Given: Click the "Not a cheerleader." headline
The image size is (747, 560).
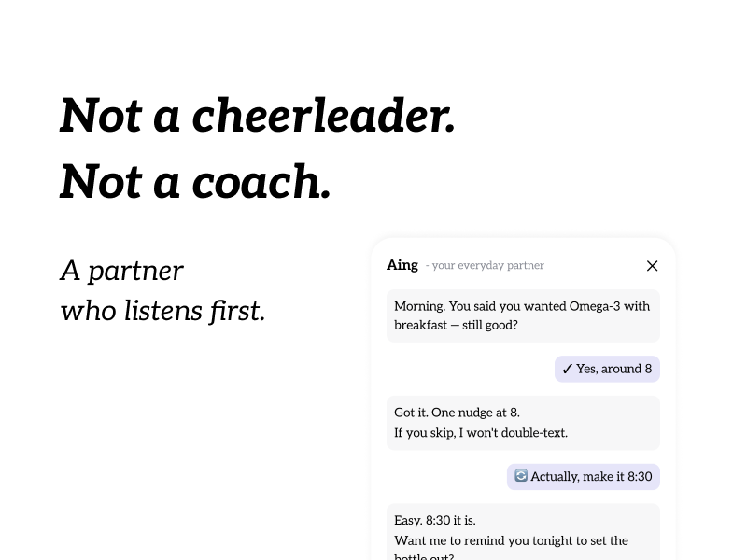Looking at the screenshot, I should tap(258, 116).
